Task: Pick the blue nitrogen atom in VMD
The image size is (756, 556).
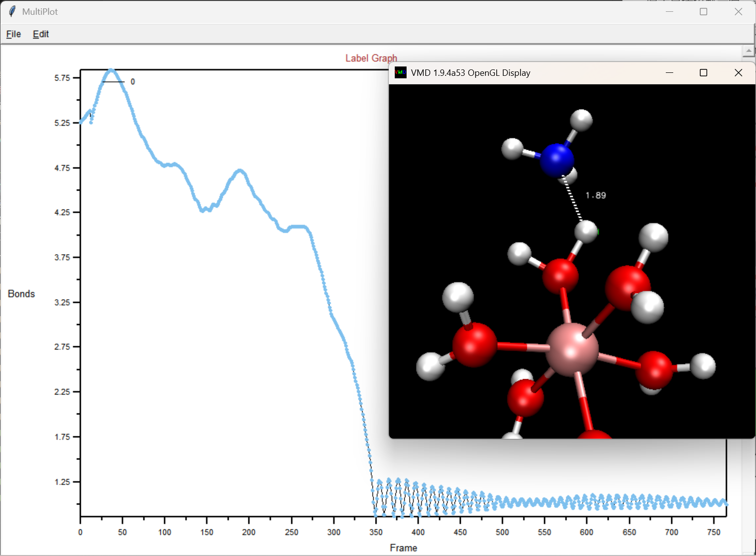Action: (557, 159)
